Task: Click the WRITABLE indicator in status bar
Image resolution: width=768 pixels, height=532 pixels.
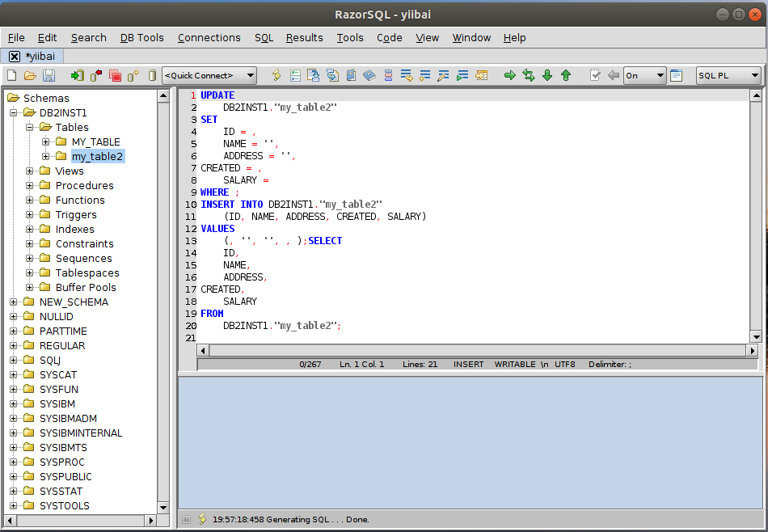Action: tap(515, 365)
